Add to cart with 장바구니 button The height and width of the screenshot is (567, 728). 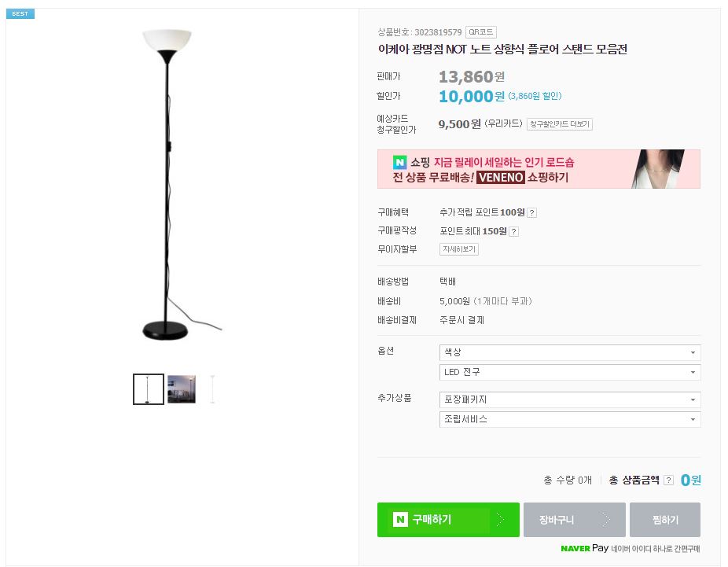574,520
